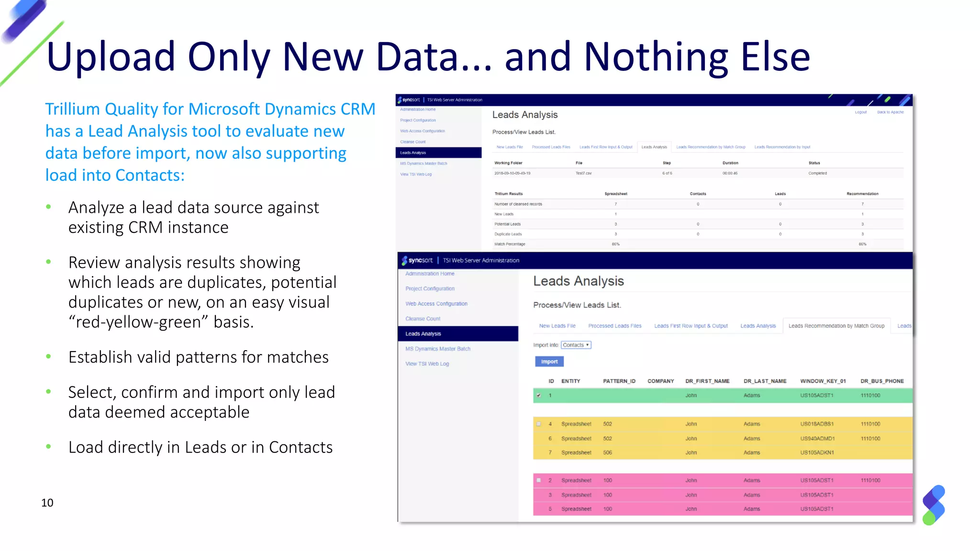Click pattern ID 506 in row 7

[x=607, y=452]
